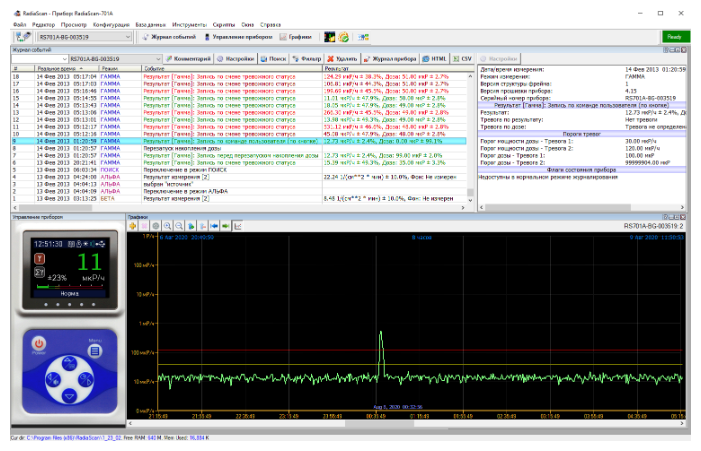Click the left sound button on device keypad
Image resolution: width=701 pixels, height=451 pixels.
(53, 380)
